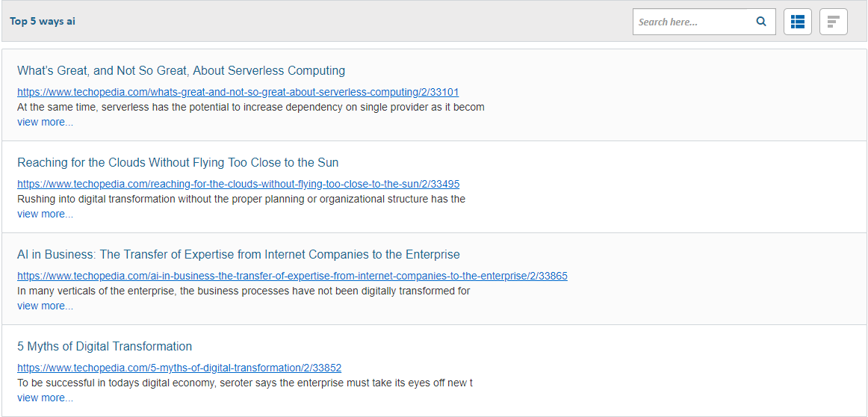This screenshot has height=417, width=868.
Task: Expand view more under AI in Business
Action: click(45, 306)
